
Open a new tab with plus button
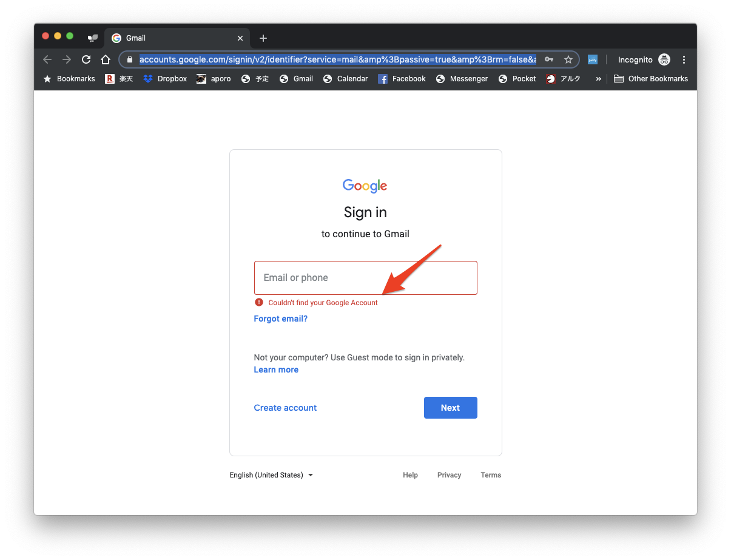263,38
